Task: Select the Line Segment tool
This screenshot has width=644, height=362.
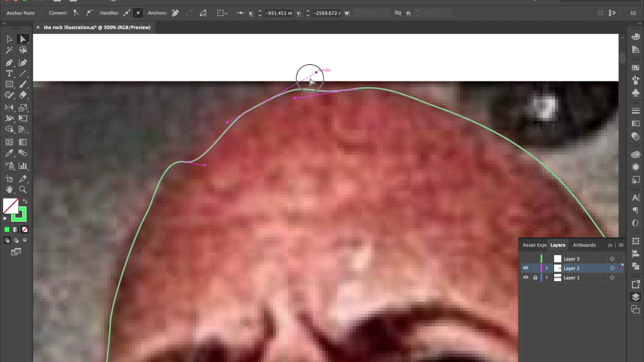Action: (23, 74)
